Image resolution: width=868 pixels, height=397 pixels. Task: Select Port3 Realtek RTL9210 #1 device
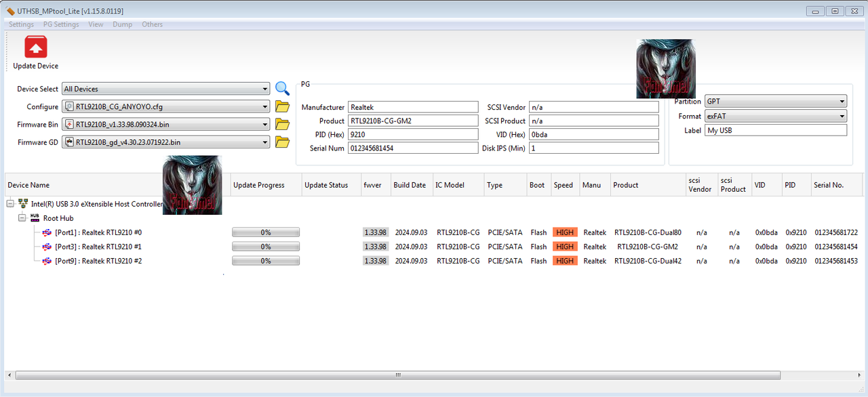coord(98,247)
